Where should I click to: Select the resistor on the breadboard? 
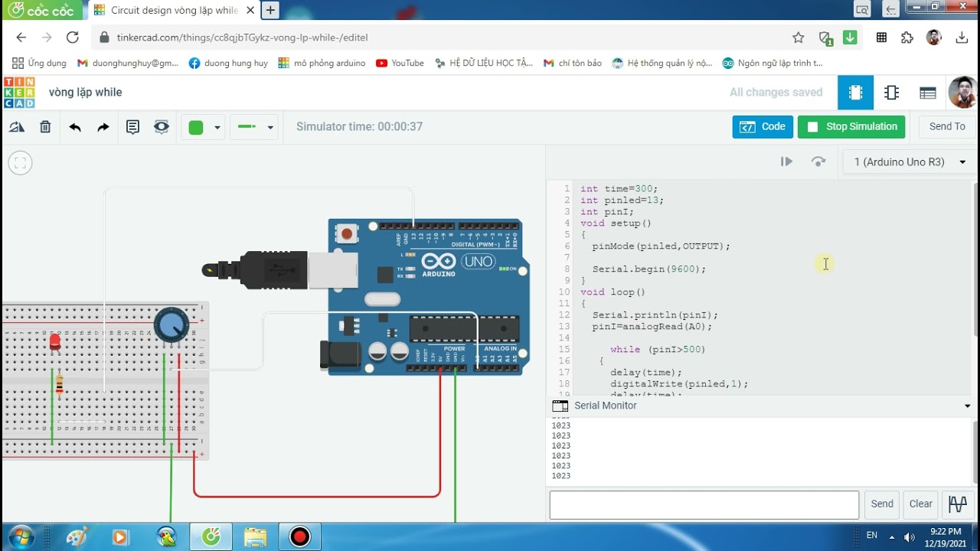60,383
